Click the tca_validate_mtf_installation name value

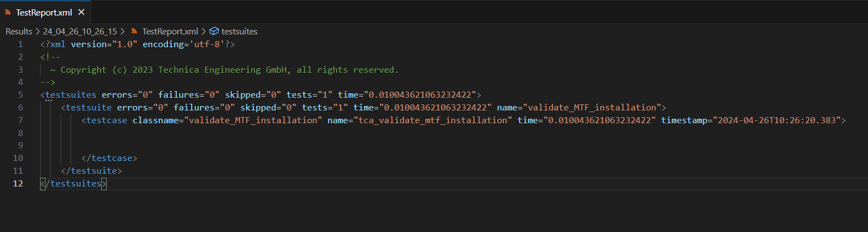433,120
